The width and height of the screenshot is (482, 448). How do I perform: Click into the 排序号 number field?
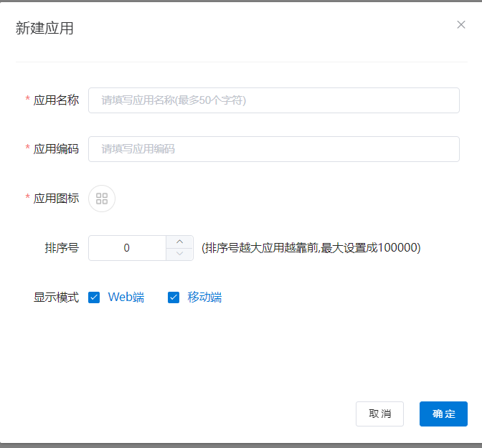tap(127, 248)
